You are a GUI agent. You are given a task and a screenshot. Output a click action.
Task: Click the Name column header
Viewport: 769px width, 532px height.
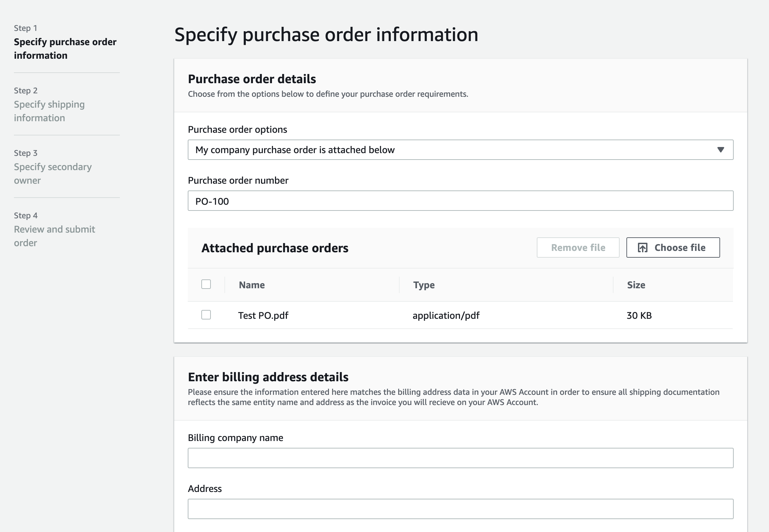[251, 285]
